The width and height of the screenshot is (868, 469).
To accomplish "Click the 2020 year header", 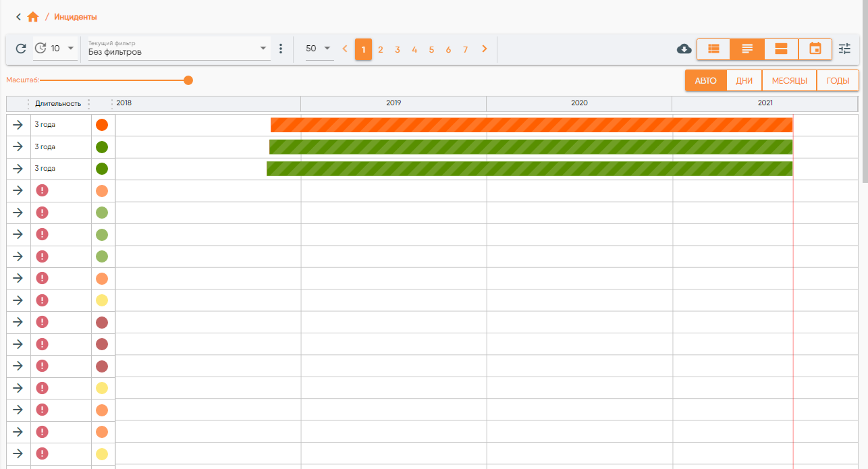I will (x=579, y=103).
